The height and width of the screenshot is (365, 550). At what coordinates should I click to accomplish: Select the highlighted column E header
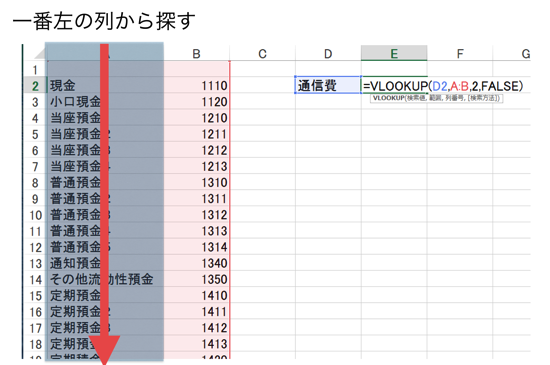pyautogui.click(x=394, y=53)
